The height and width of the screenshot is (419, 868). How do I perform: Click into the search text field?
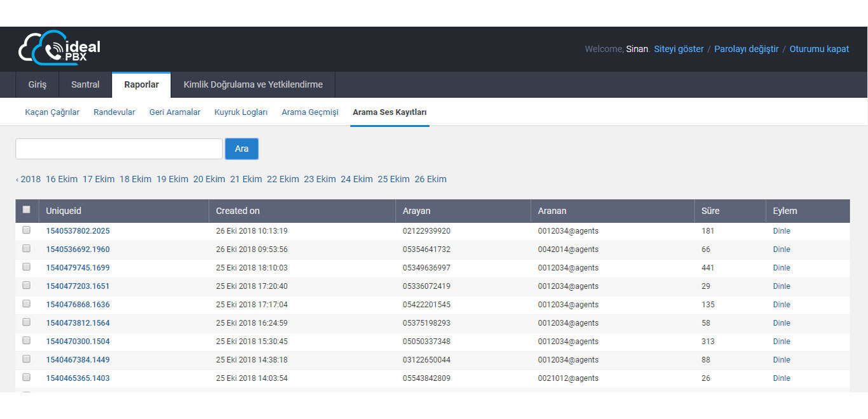(119, 149)
